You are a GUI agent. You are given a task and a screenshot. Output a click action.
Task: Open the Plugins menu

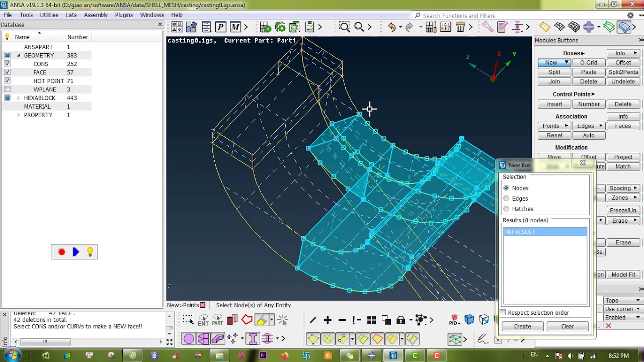pos(124,15)
